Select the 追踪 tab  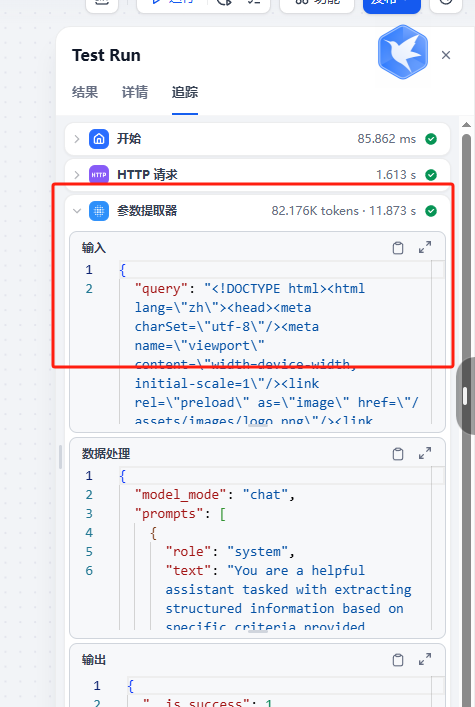185,92
